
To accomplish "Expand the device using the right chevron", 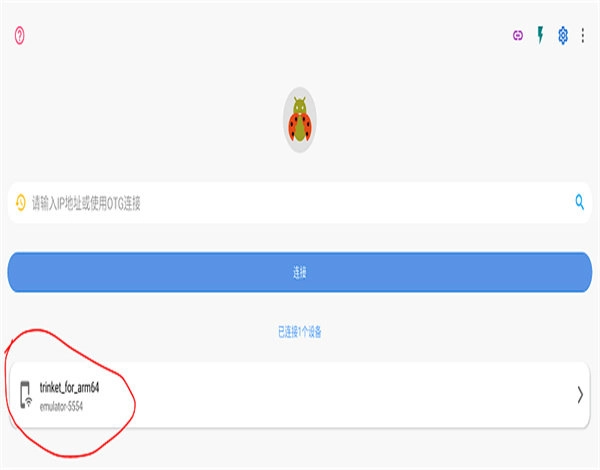I will tap(580, 395).
